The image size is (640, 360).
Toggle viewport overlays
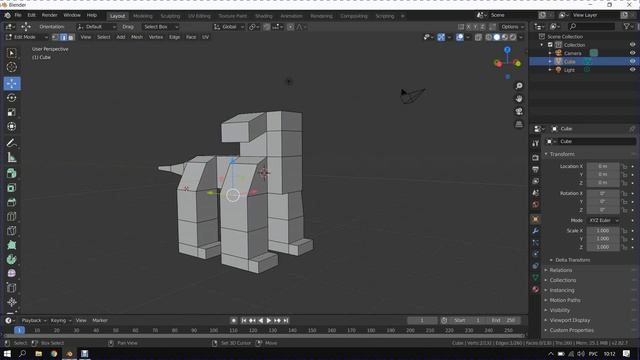click(x=460, y=37)
